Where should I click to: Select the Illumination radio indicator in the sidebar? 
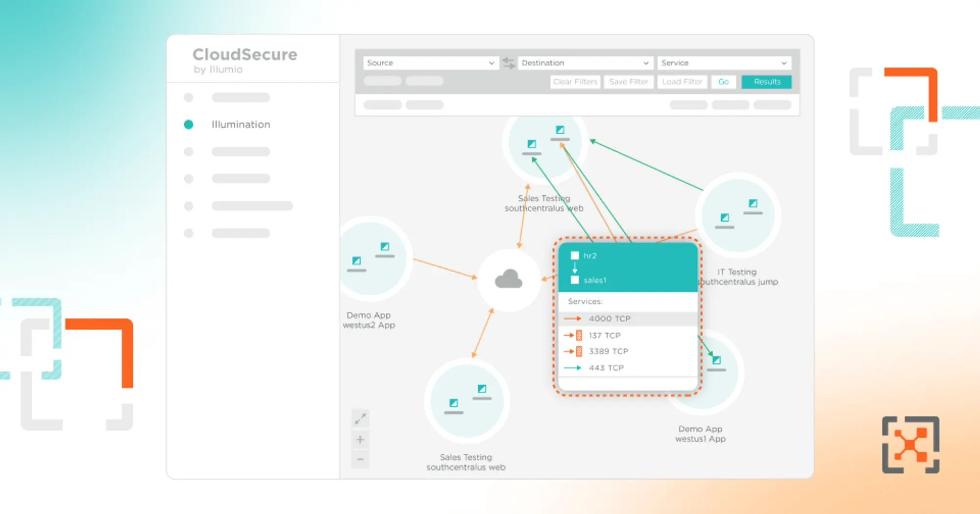(x=189, y=124)
